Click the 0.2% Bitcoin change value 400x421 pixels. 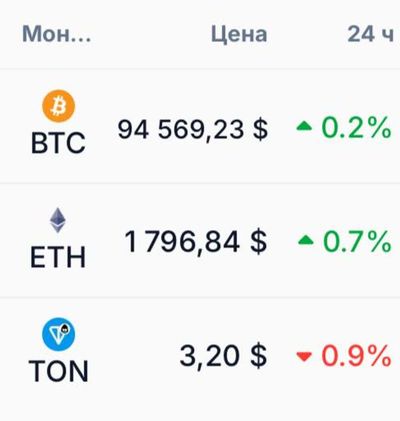[356, 127]
